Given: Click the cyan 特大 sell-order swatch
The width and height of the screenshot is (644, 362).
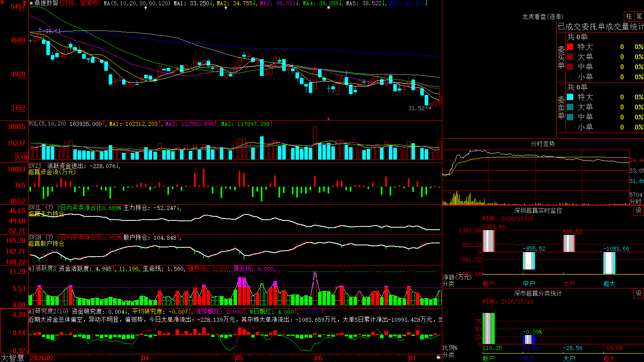Looking at the screenshot, I should coord(570,97).
